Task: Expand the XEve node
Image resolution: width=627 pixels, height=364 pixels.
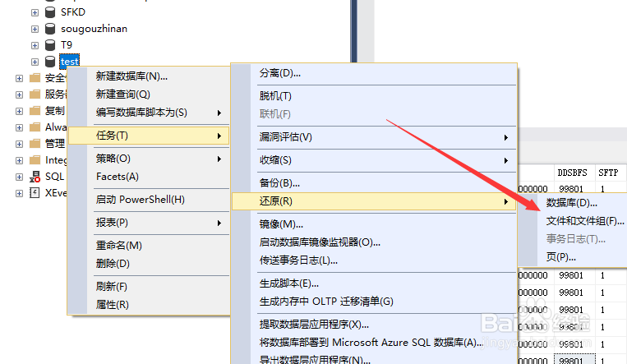Action: tap(19, 193)
